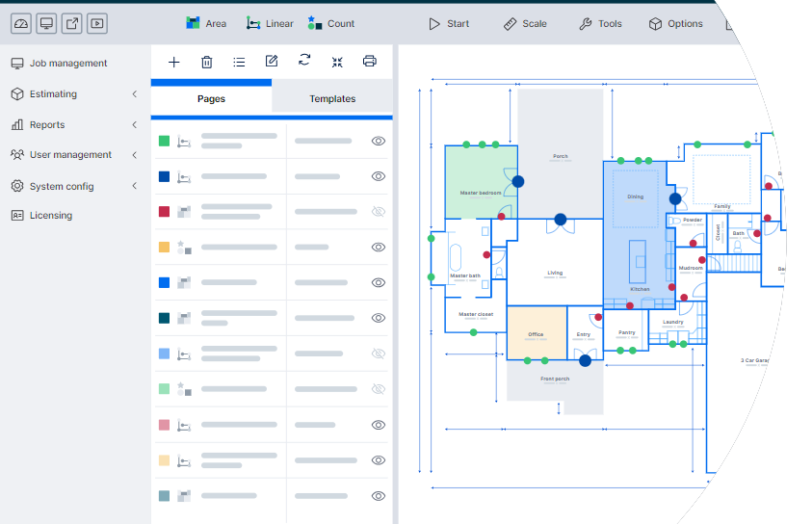Open the dashboard gauge icon at top left
Viewport: 812px width, 524px height.
(x=19, y=23)
